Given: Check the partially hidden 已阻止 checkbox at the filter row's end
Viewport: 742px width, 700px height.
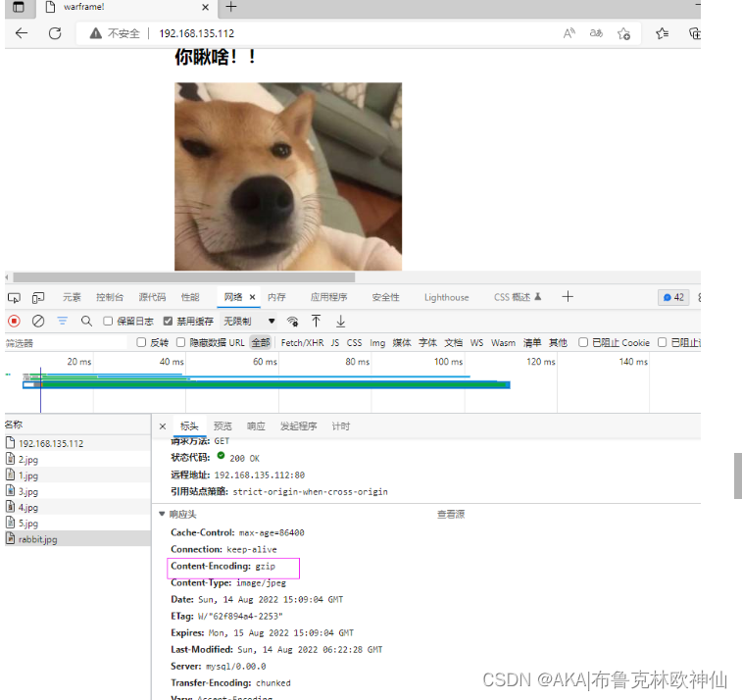Looking at the screenshot, I should click(662, 342).
